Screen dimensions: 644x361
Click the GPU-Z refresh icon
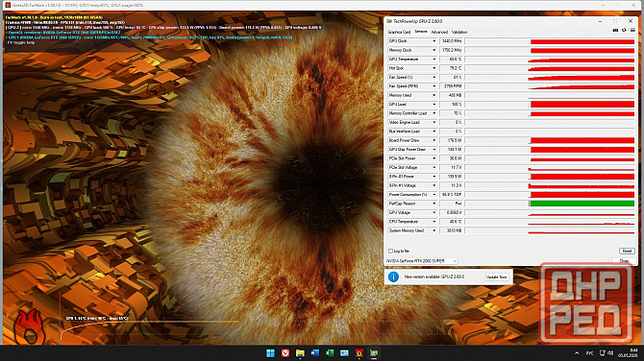click(624, 30)
